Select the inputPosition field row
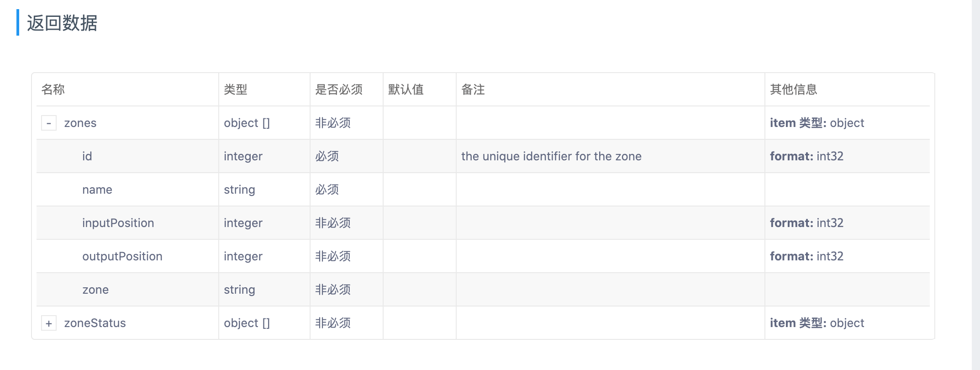Screen dimensions: 980x370 (118, 222)
